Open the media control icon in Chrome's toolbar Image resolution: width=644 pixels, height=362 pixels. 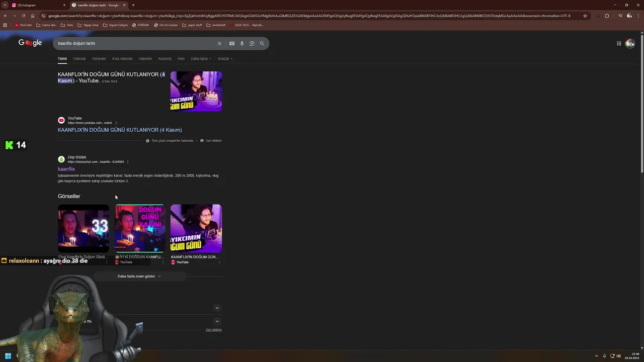[620, 16]
